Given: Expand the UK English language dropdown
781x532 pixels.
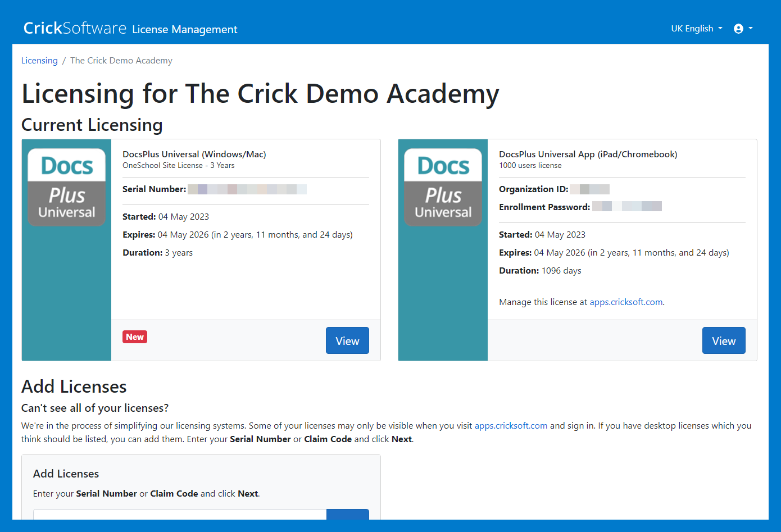Looking at the screenshot, I should (x=696, y=29).
